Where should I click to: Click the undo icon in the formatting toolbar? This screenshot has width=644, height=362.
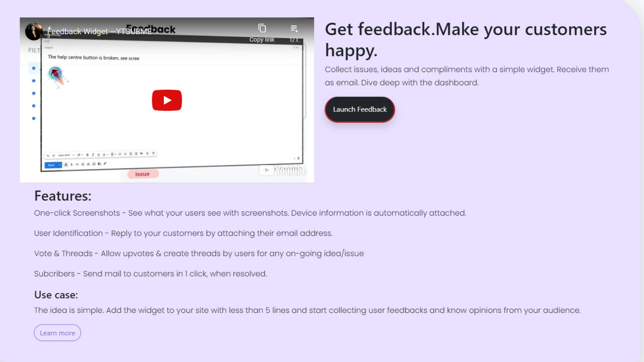[x=47, y=154]
